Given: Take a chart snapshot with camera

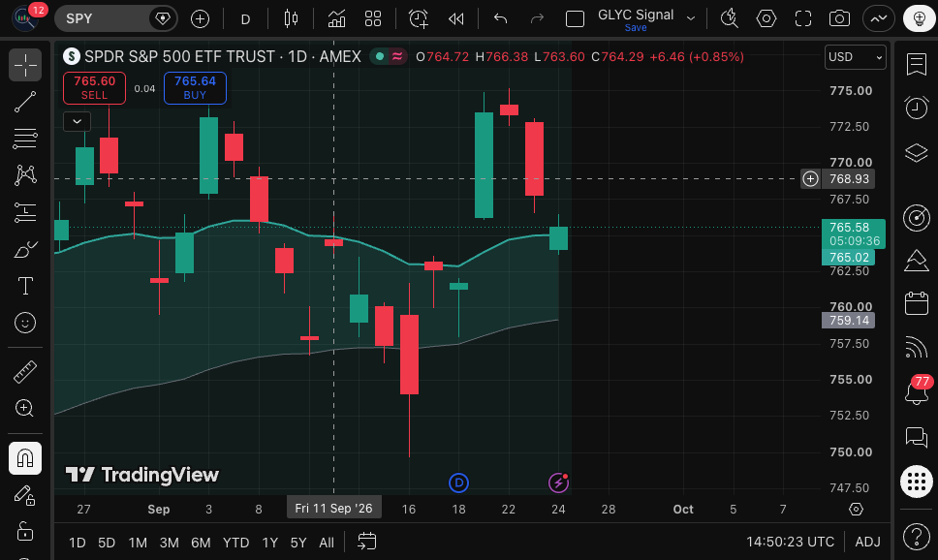Looking at the screenshot, I should 839,19.
